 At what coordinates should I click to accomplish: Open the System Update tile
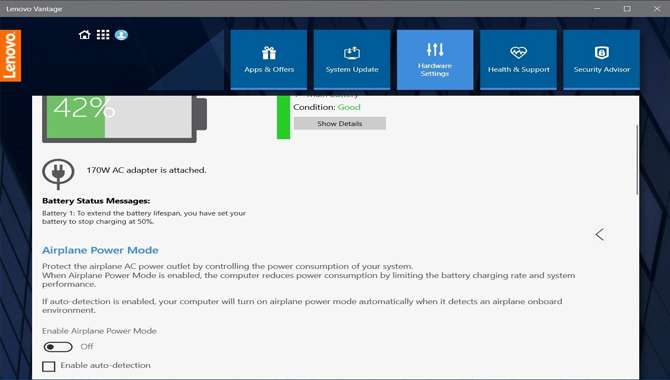352,59
